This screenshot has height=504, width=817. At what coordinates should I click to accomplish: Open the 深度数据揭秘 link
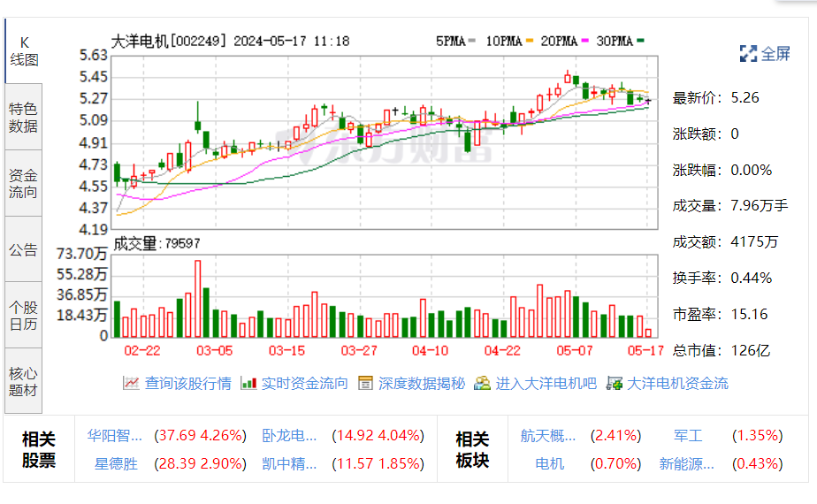pos(422,383)
